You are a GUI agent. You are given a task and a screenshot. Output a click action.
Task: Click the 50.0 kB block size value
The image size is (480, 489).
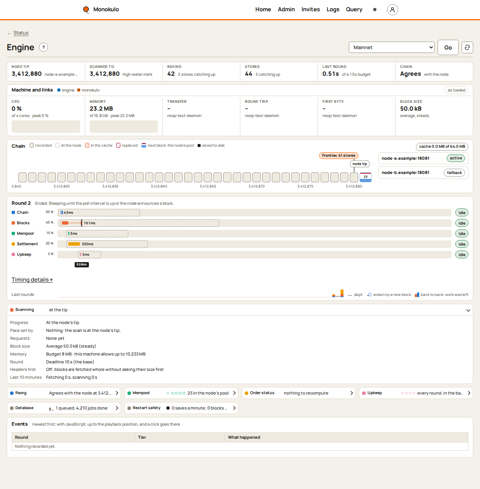pos(411,109)
